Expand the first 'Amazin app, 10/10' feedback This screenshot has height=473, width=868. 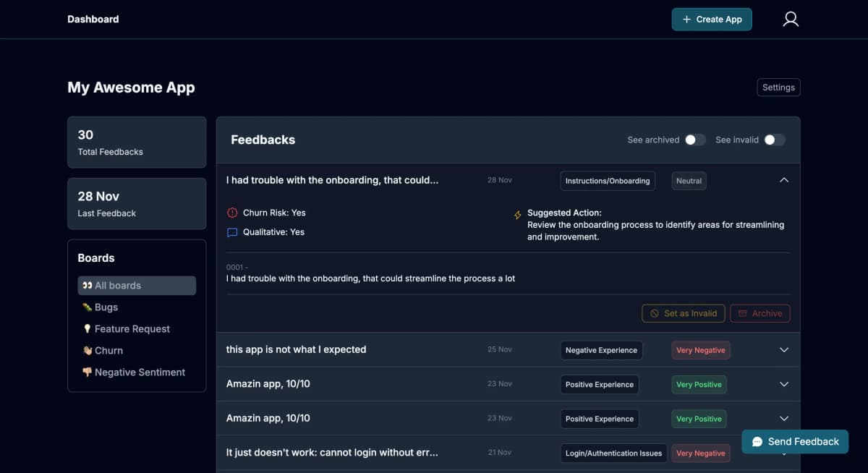(784, 384)
